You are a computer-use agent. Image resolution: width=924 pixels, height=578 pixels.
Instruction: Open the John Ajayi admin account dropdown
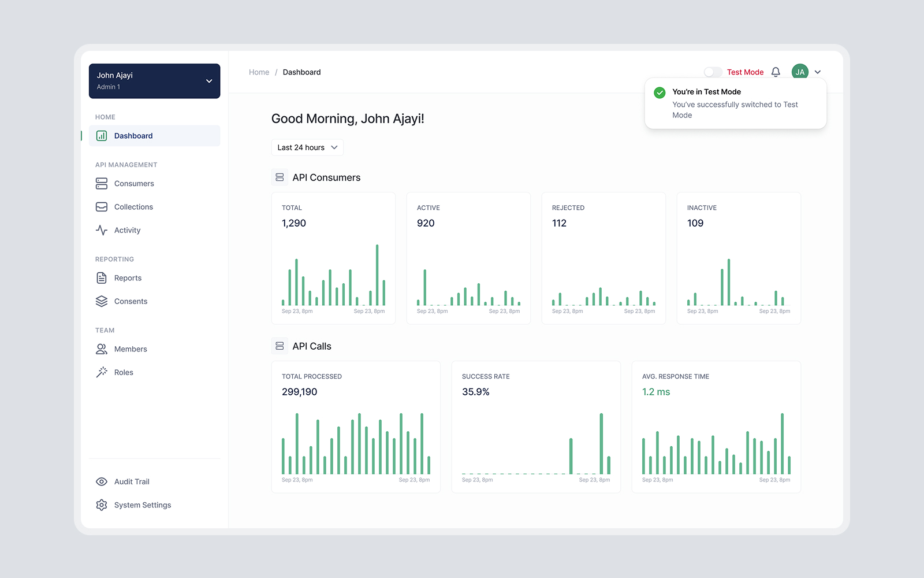(x=154, y=81)
